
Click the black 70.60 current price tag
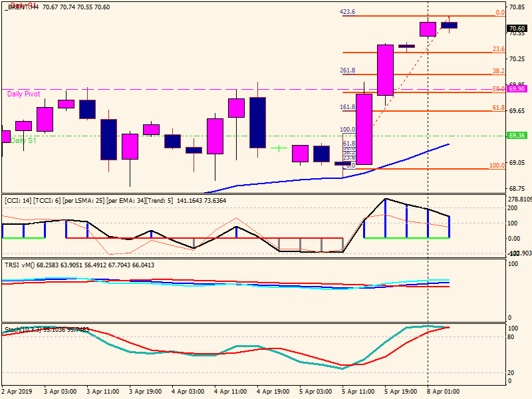[517, 29]
